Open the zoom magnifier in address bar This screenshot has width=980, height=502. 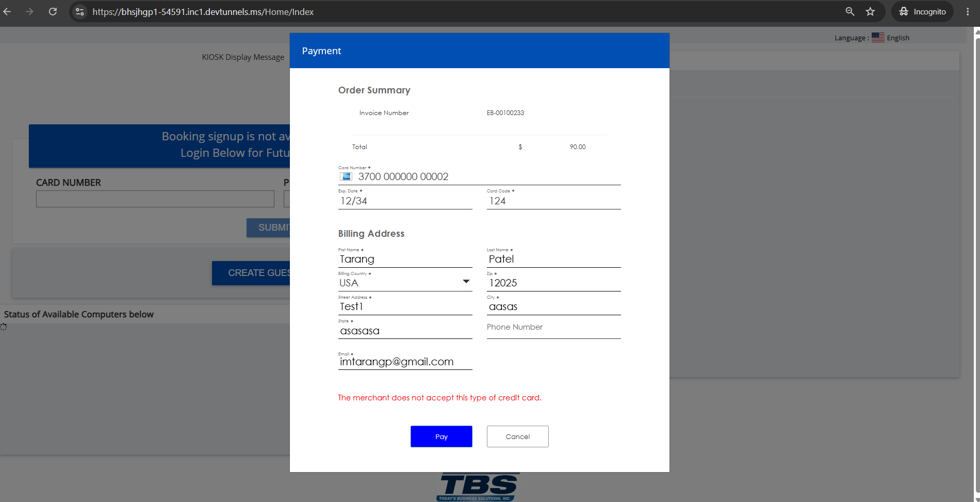coord(850,11)
